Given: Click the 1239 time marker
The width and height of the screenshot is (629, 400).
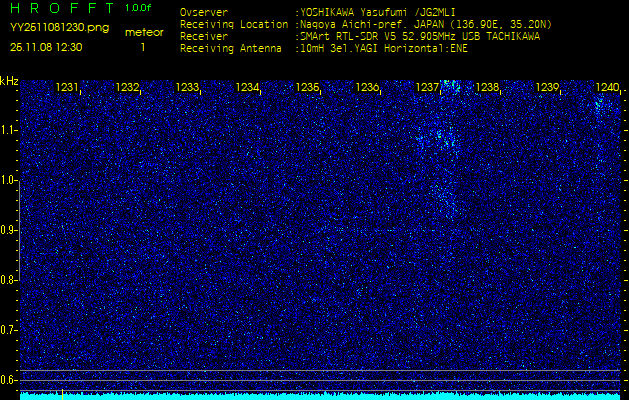Looking at the screenshot, I should pyautogui.click(x=548, y=87).
